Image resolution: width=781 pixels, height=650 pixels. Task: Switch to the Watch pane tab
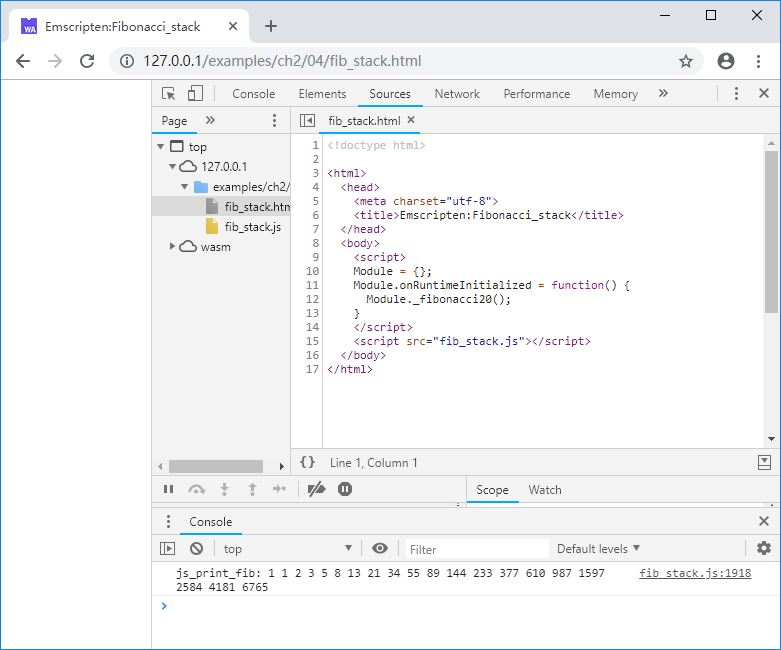(545, 490)
